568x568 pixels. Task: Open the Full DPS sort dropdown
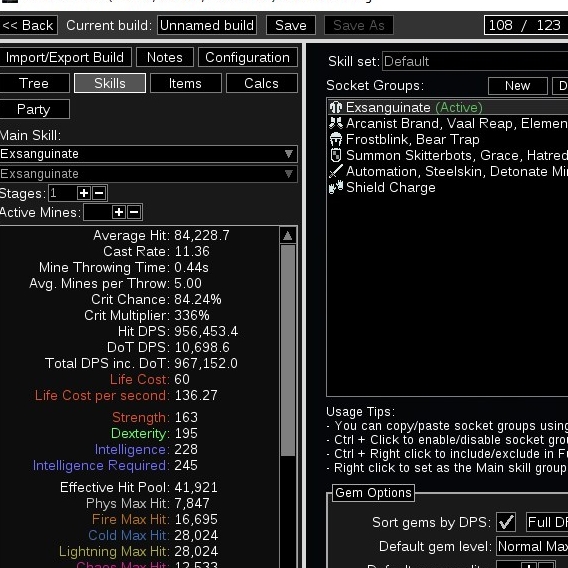[x=547, y=522]
